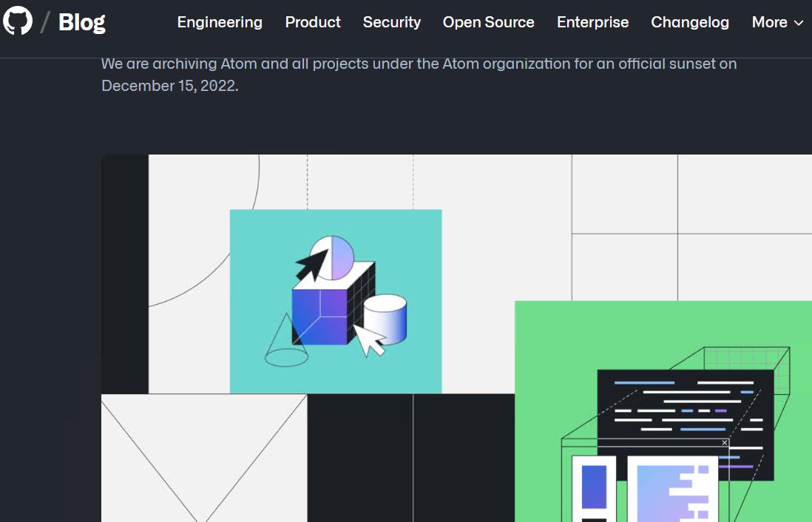Screen dimensions: 812x522
Task: Open the Open Source section
Action: tap(488, 22)
